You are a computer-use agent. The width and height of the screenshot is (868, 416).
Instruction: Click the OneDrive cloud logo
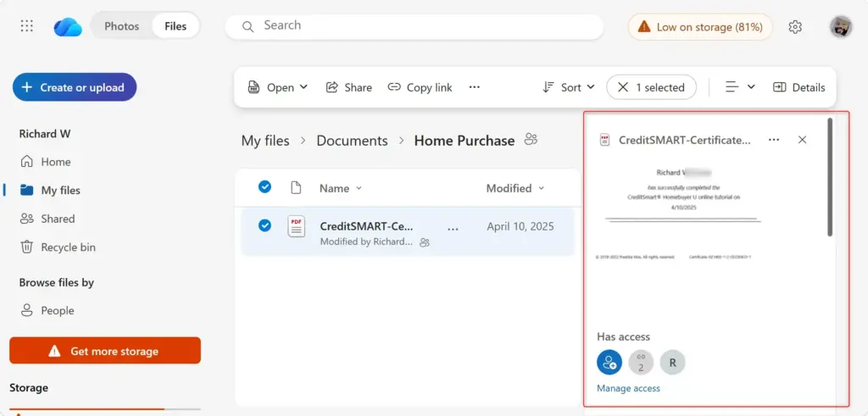coord(68,26)
